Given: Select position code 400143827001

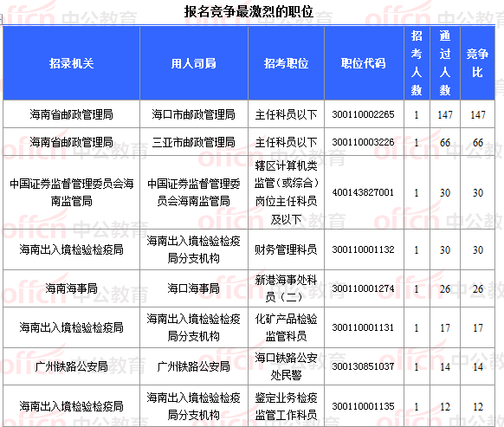Looking at the screenshot, I should 363,192.
